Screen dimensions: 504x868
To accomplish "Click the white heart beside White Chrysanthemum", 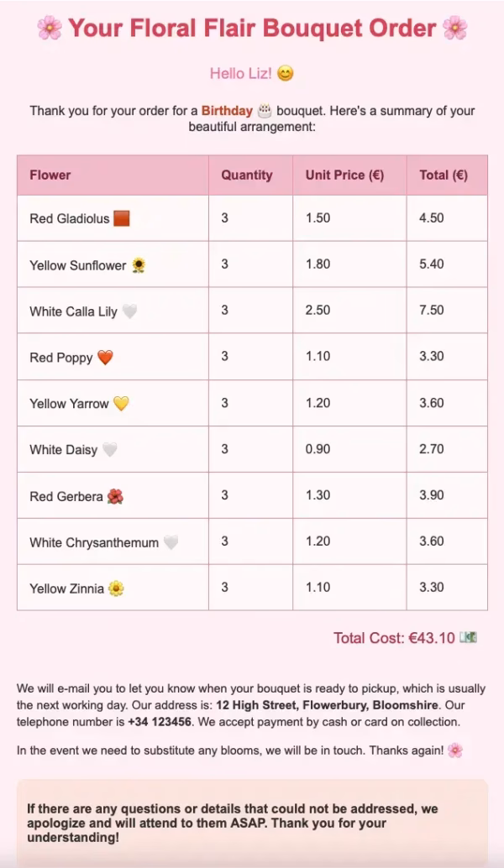I will (x=171, y=542).
